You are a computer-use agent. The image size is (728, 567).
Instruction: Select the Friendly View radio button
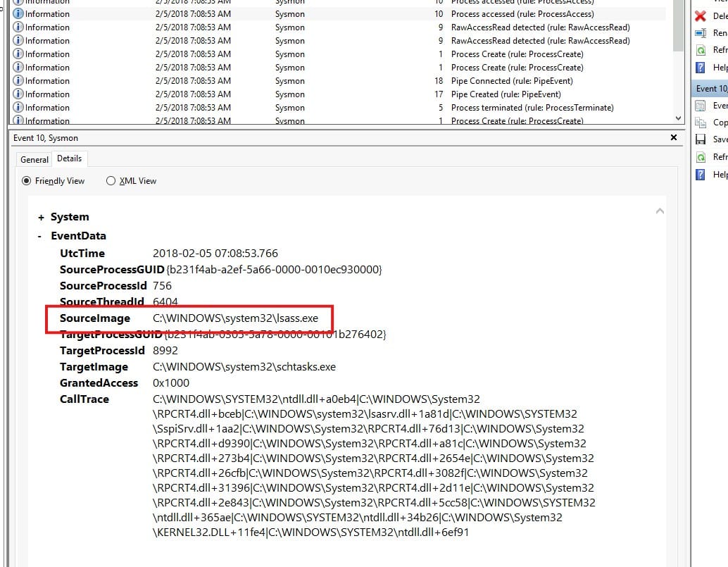(x=27, y=180)
